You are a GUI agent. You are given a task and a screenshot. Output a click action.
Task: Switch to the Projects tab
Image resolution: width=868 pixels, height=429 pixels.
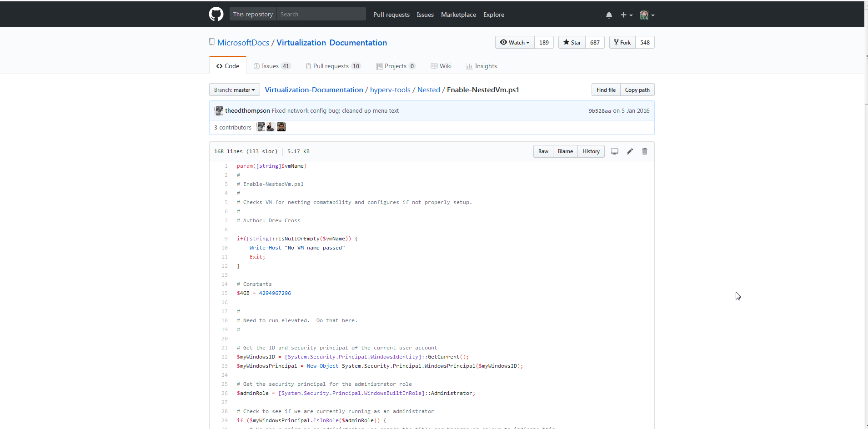(396, 66)
